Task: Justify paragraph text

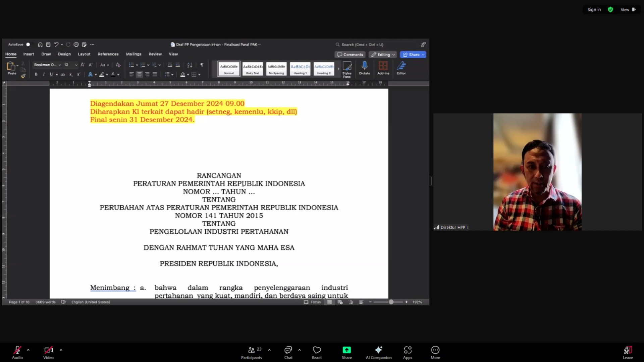Action: click(155, 74)
